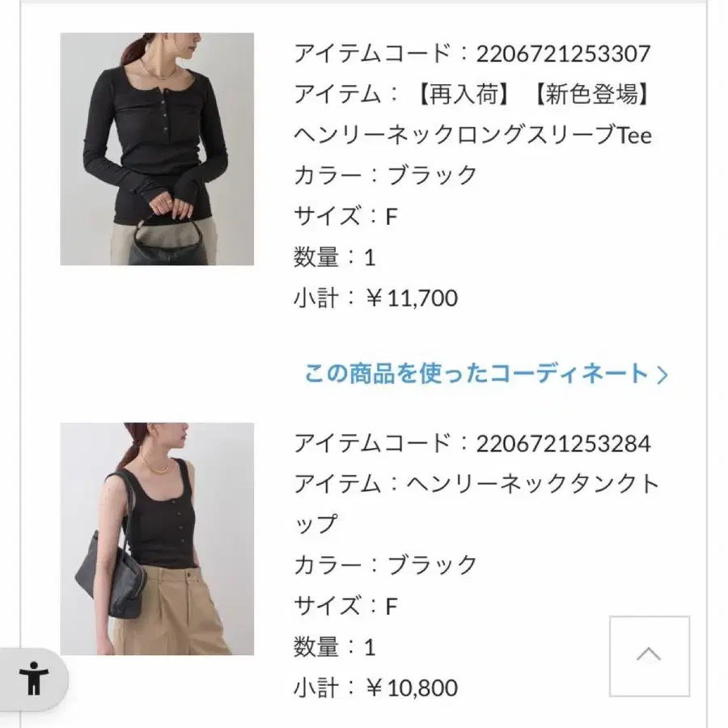Open この商品を使ったコーディネート link

485,374
